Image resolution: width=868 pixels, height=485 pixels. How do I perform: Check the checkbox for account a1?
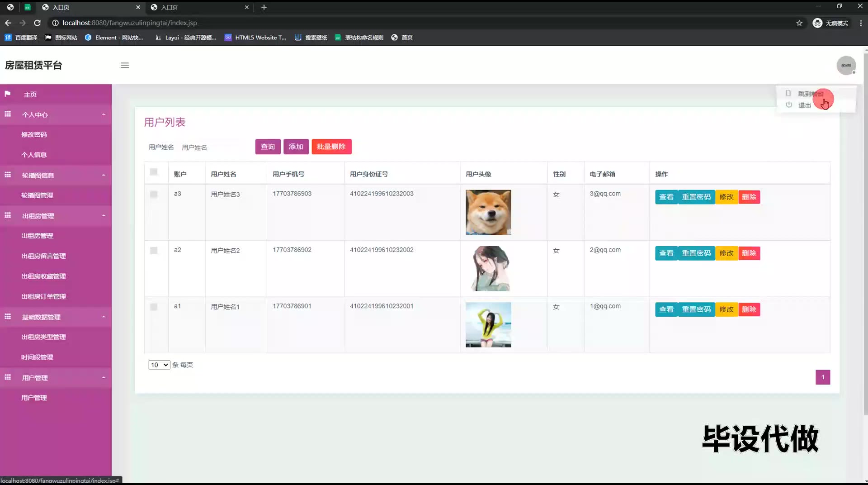(154, 307)
